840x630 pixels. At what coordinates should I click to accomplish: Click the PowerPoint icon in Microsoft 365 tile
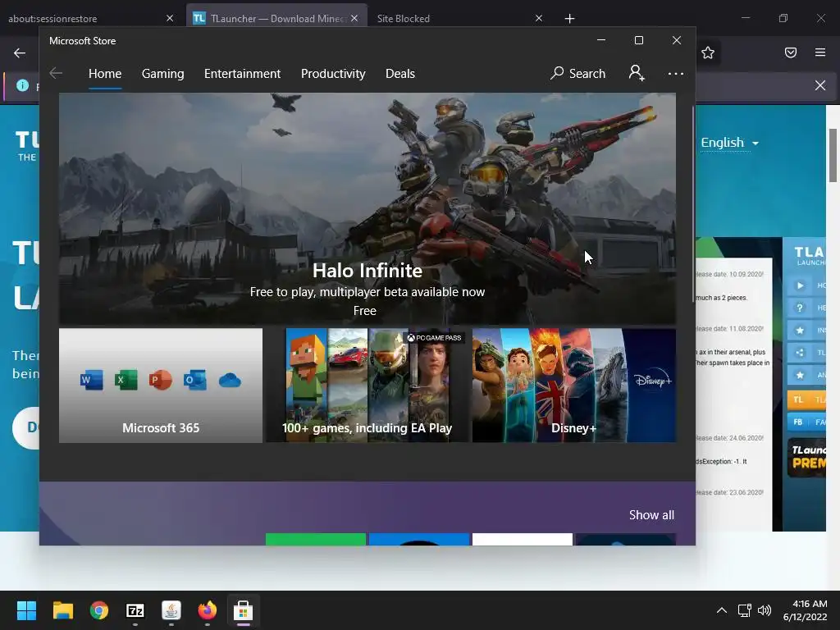[x=160, y=380]
